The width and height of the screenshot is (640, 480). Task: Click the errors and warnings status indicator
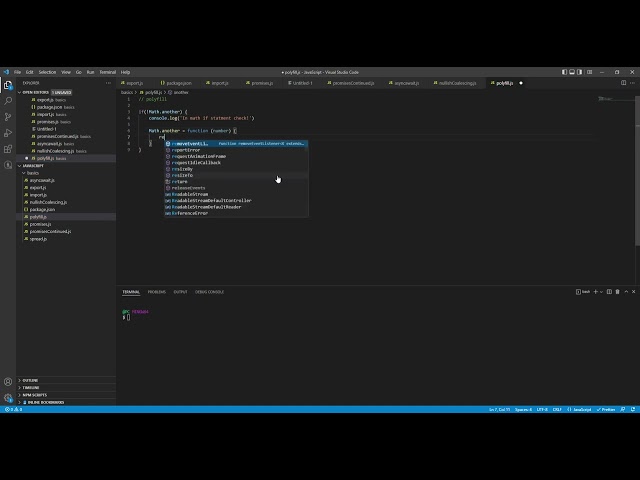pos(13,409)
